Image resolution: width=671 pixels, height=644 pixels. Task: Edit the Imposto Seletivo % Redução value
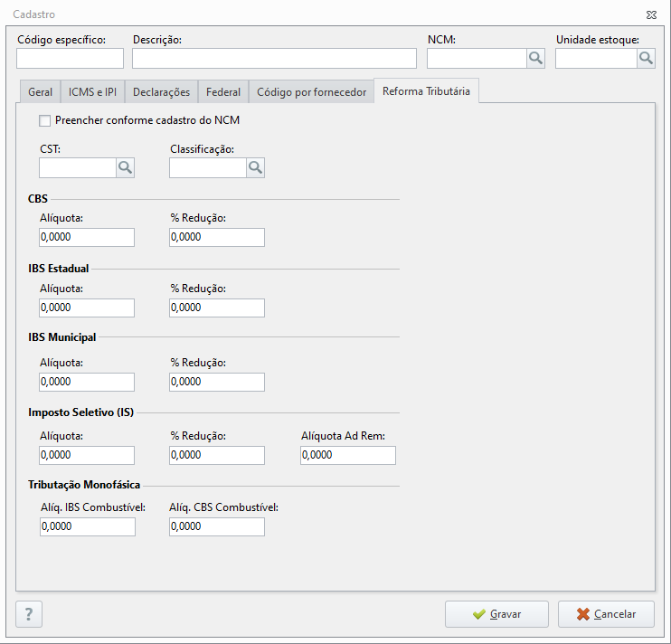[217, 455]
